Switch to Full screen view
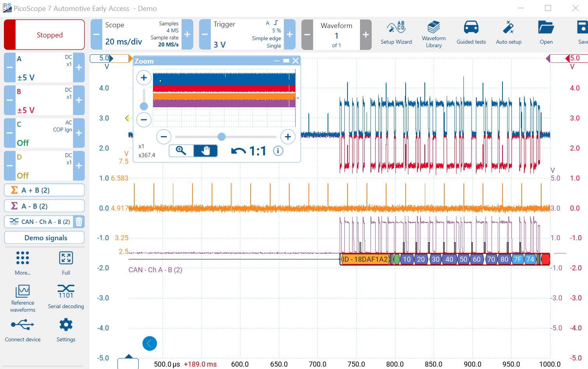This screenshot has width=588, height=369. pos(66,263)
